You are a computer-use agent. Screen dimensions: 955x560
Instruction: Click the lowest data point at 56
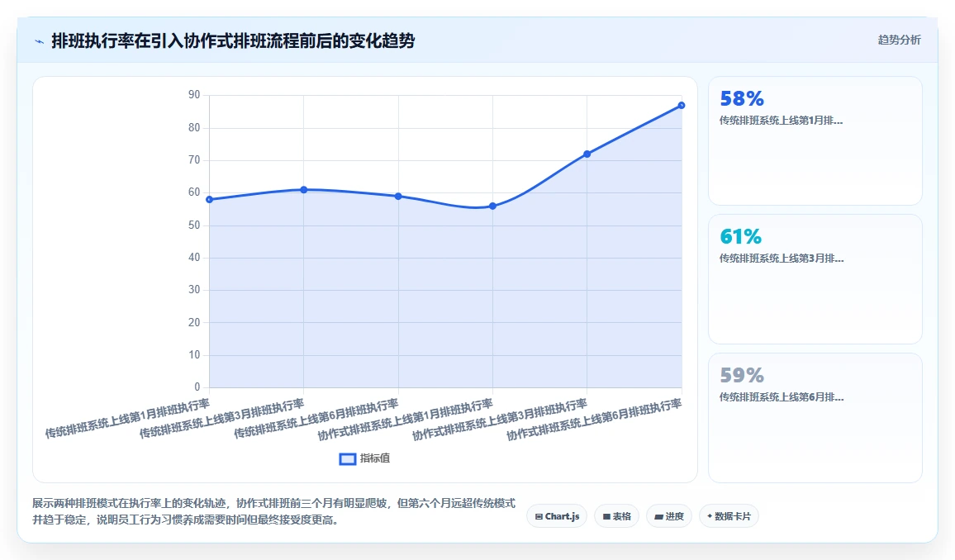coord(492,206)
